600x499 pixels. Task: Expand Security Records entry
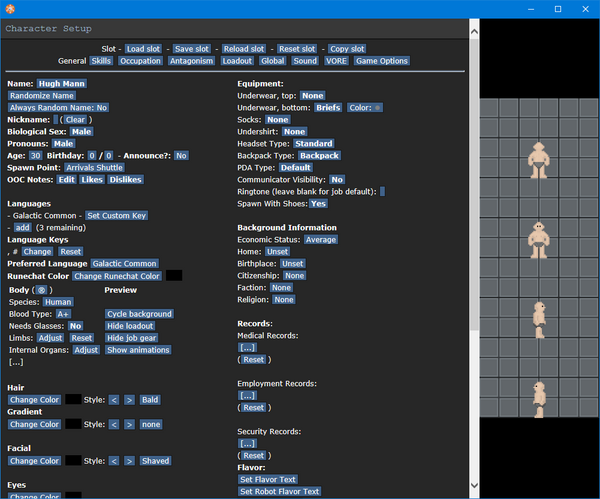coord(247,444)
